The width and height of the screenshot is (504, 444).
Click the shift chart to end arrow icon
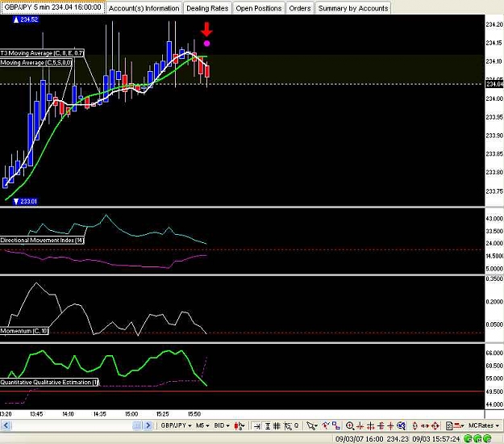pos(256,426)
